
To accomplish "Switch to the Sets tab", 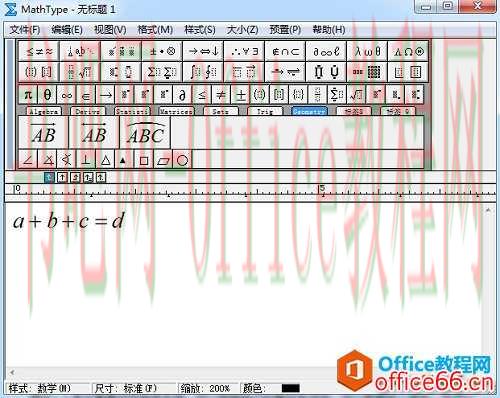I will coord(220,111).
